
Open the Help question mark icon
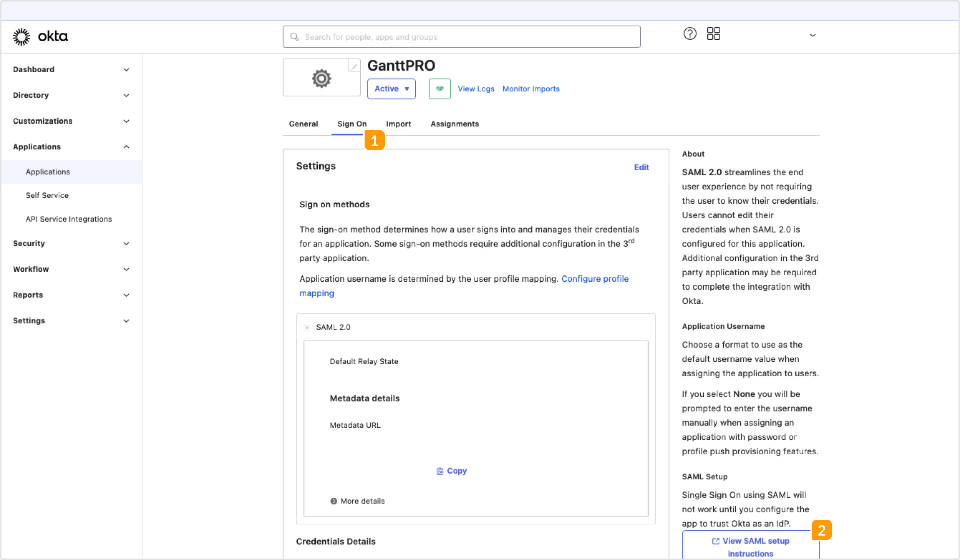[690, 34]
